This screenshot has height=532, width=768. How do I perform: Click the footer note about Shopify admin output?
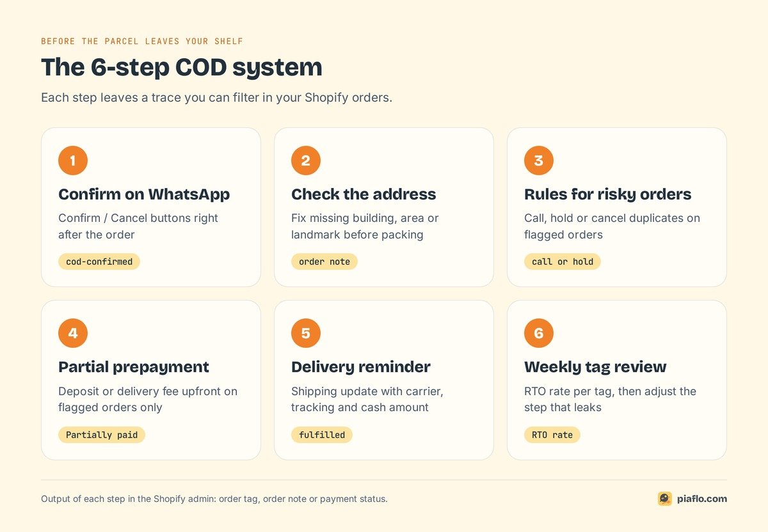pos(214,499)
